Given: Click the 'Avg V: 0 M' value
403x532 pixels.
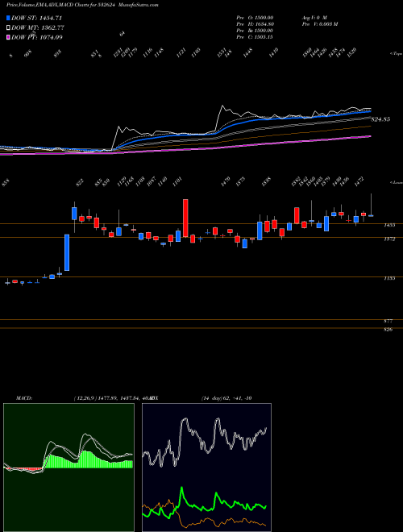Looking at the screenshot, I should 314,17.
